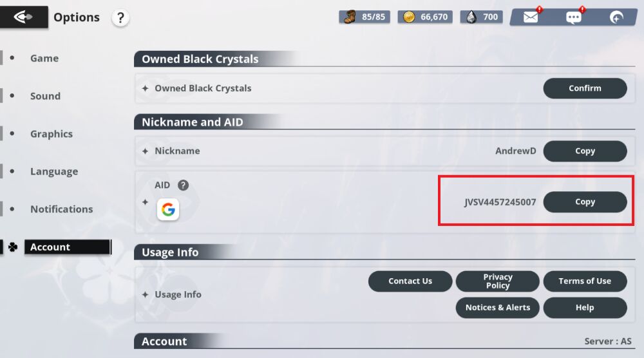644x358 pixels.
Task: Confirm Owned Black Crystals
Action: (585, 88)
